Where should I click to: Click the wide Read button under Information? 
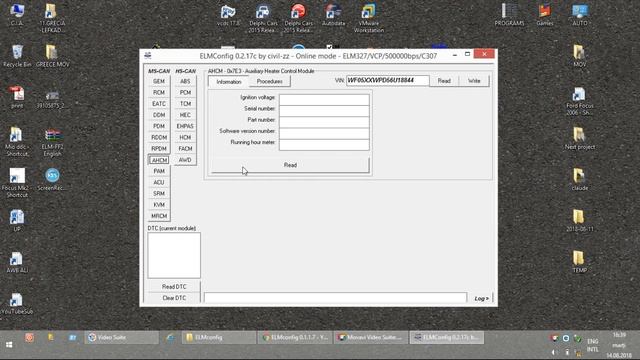coord(290,165)
